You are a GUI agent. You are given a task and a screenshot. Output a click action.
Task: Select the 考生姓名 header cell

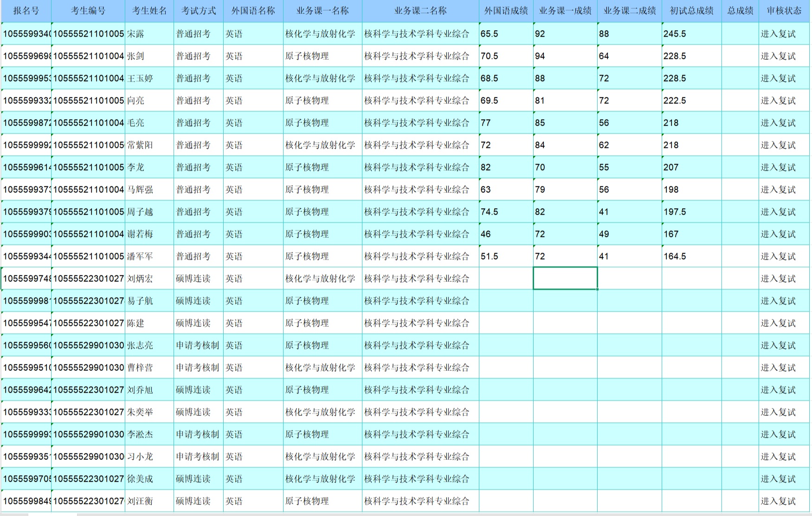tap(149, 11)
